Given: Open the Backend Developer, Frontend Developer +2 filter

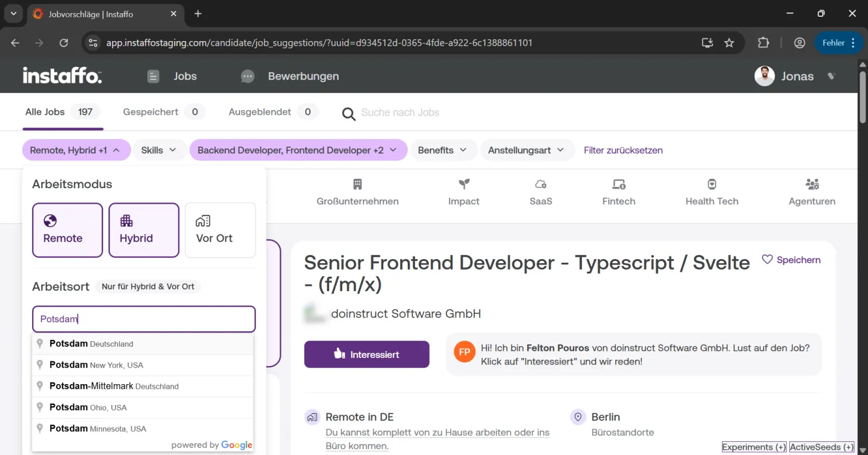Looking at the screenshot, I should pos(298,150).
